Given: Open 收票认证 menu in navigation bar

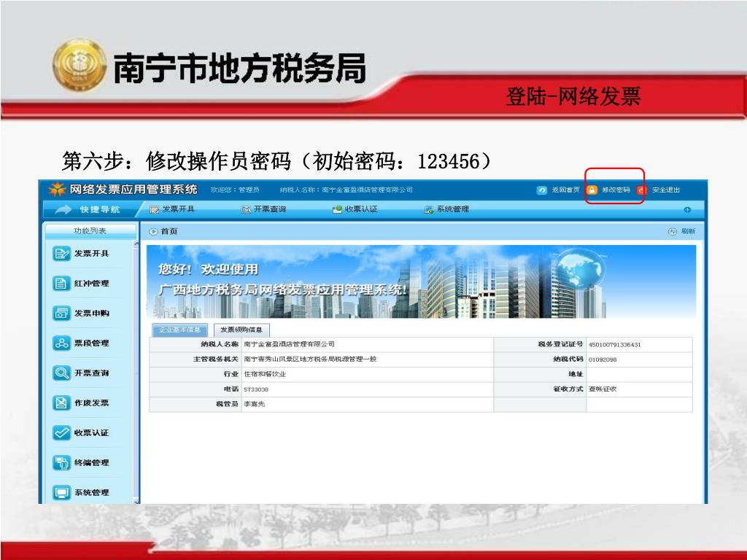Looking at the screenshot, I should pos(361,209).
